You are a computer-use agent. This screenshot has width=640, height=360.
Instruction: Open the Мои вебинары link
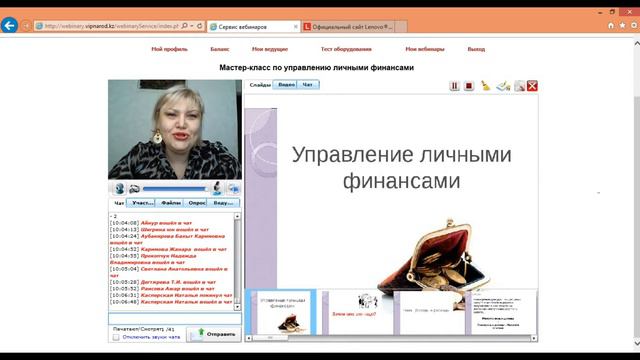coord(425,49)
